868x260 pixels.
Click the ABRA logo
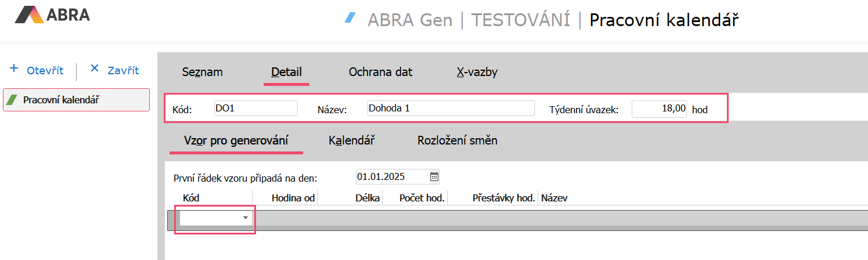tap(52, 15)
